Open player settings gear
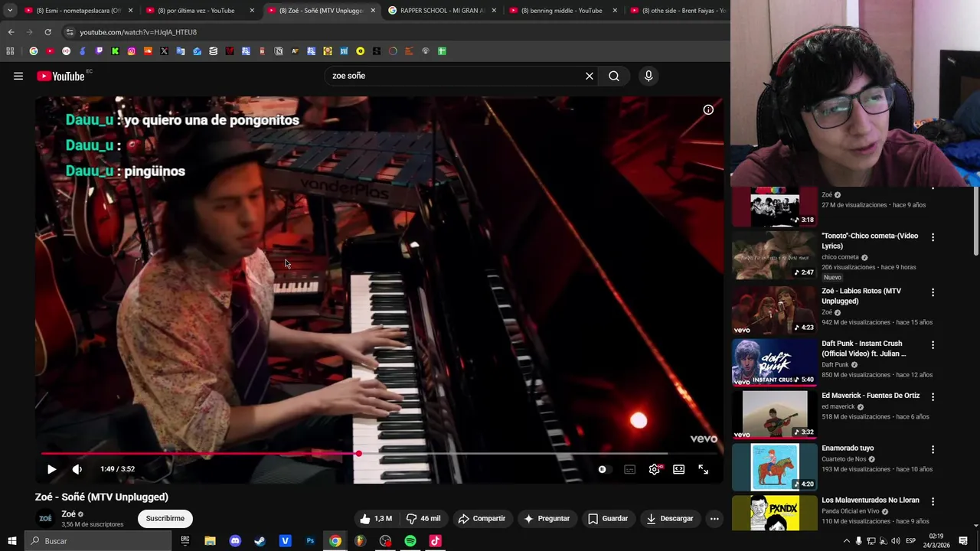The height and width of the screenshot is (551, 980). click(x=655, y=469)
